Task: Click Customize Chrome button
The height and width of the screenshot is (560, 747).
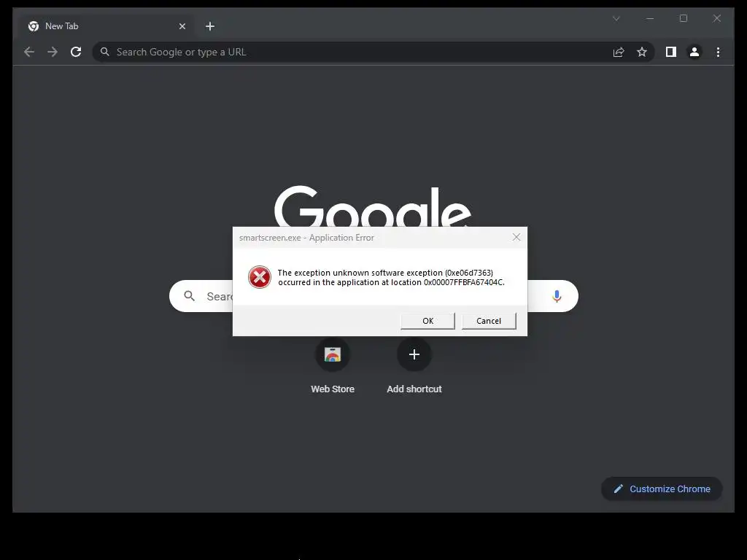Action: [x=662, y=489]
